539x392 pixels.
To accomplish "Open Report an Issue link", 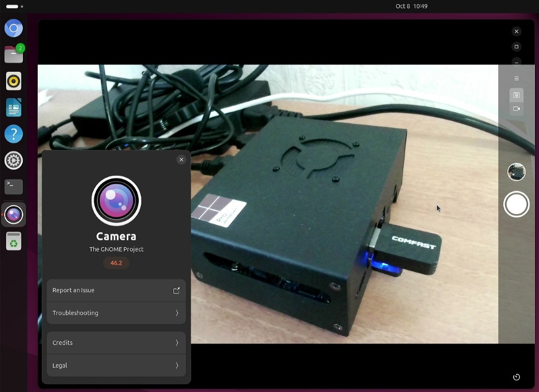I will pyautogui.click(x=116, y=291).
